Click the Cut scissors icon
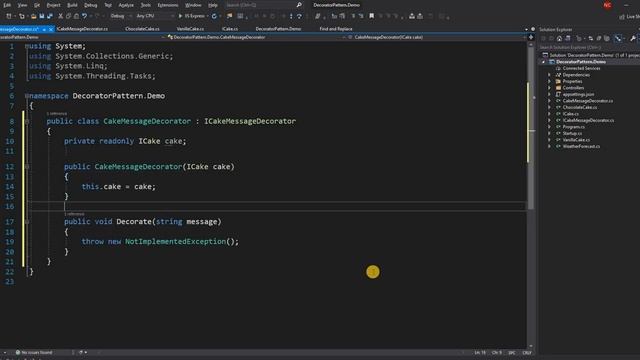The width and height of the screenshot is (640, 360). [x=60, y=16]
